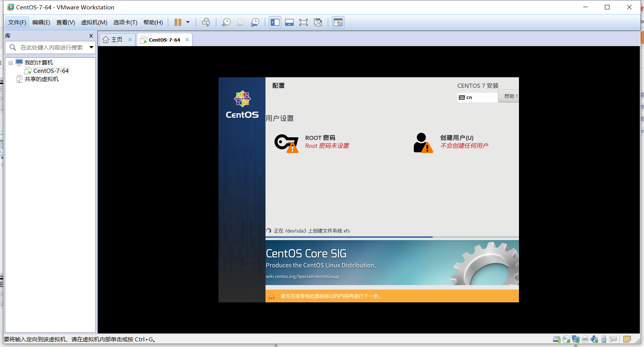This screenshot has height=347, width=644.
Task: Close the 主页 tab
Action: (130, 40)
